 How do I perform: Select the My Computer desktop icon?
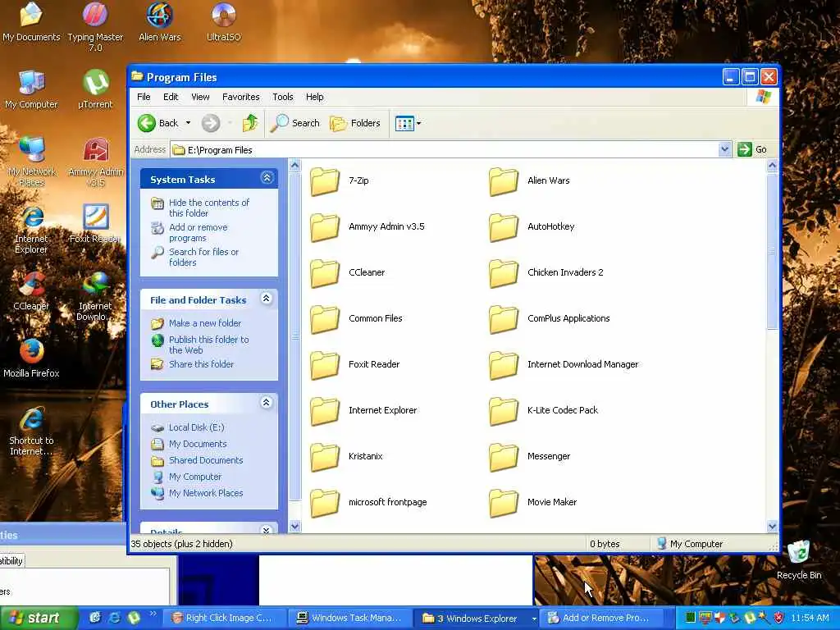tap(31, 89)
